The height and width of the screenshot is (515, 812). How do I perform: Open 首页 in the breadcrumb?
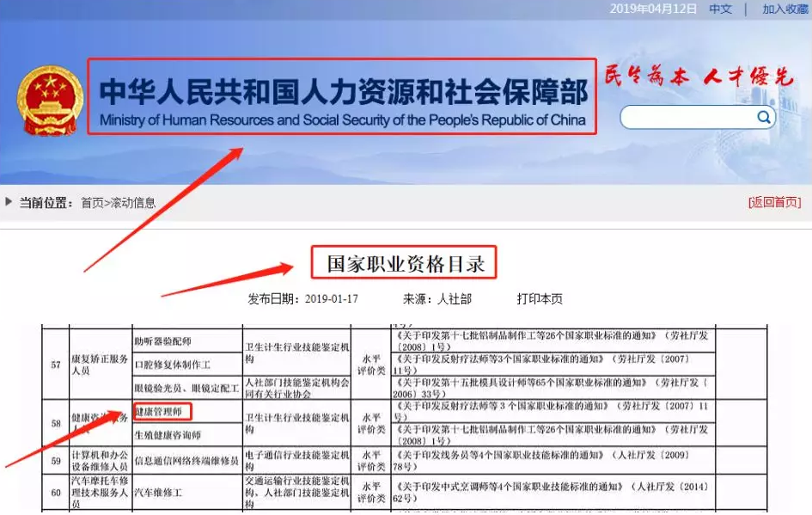92,203
